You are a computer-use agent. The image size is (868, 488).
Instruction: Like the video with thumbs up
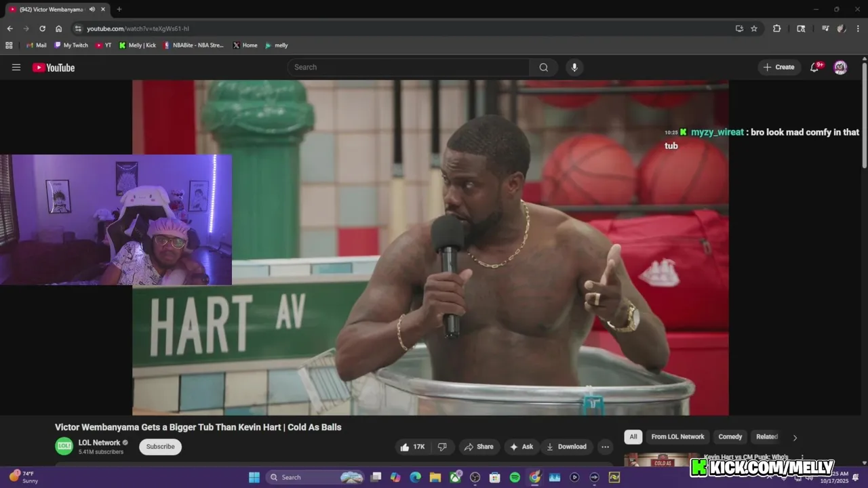click(x=412, y=447)
